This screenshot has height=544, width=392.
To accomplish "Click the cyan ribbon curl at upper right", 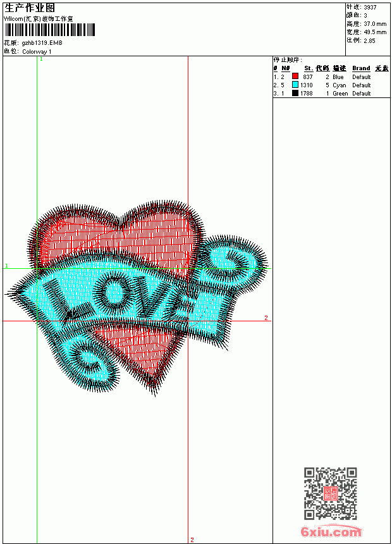I will tap(231, 262).
